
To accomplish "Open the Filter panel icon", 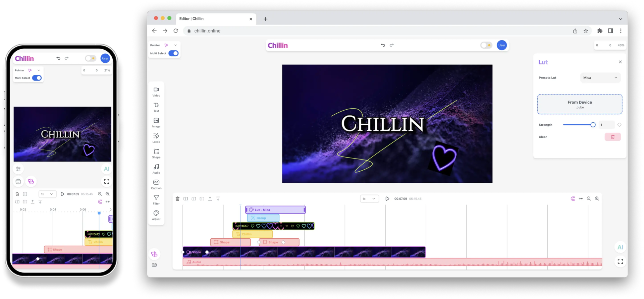I will pyautogui.click(x=156, y=199).
